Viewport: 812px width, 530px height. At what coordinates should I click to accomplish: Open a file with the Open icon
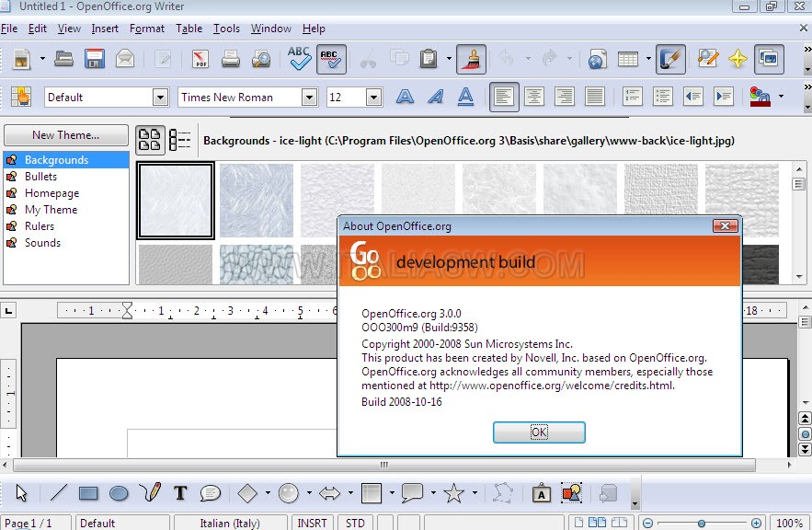tap(63, 59)
